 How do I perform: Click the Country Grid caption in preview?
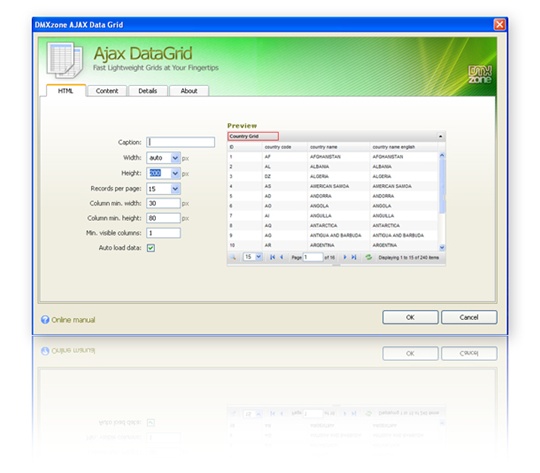[253, 136]
